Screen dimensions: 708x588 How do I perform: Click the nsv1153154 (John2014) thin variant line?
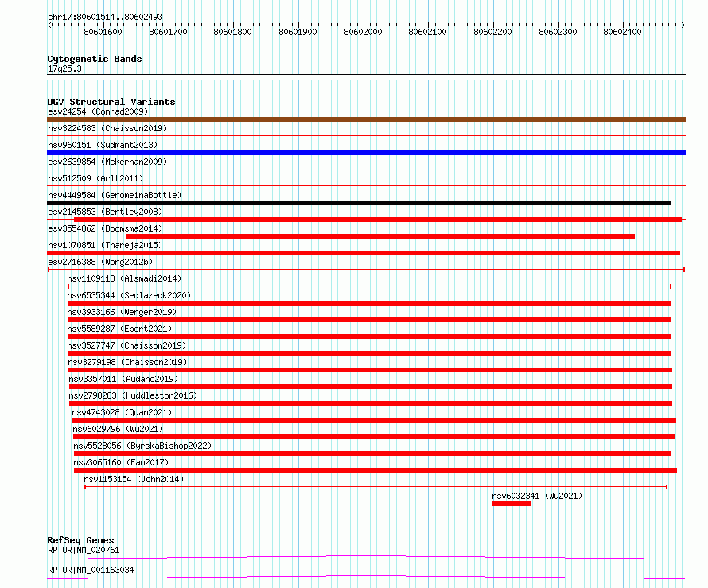point(375,487)
